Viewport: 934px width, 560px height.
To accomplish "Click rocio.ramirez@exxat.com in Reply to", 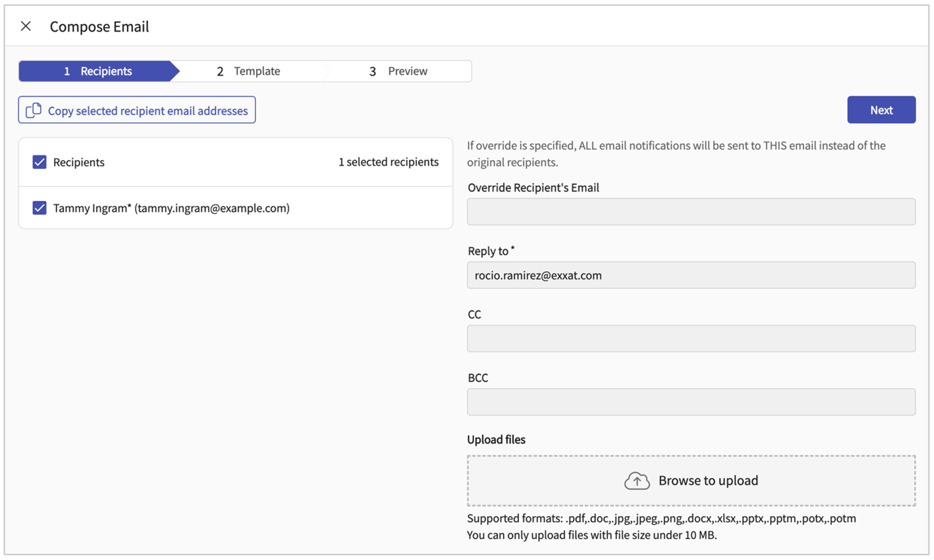I will click(538, 275).
